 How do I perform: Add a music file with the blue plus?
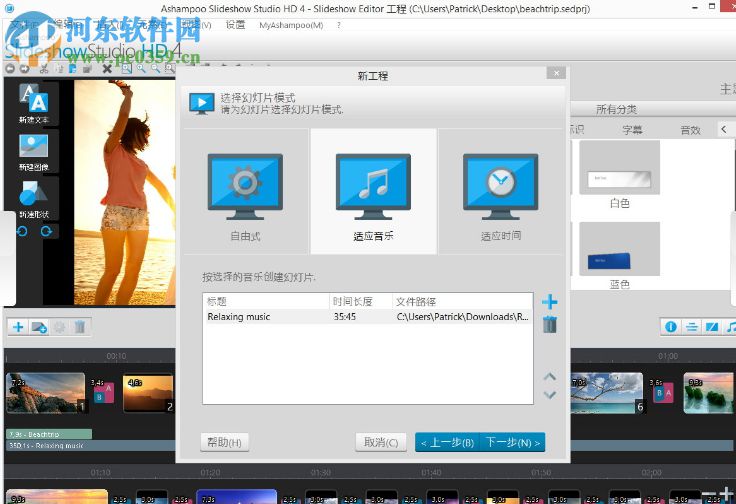click(550, 301)
